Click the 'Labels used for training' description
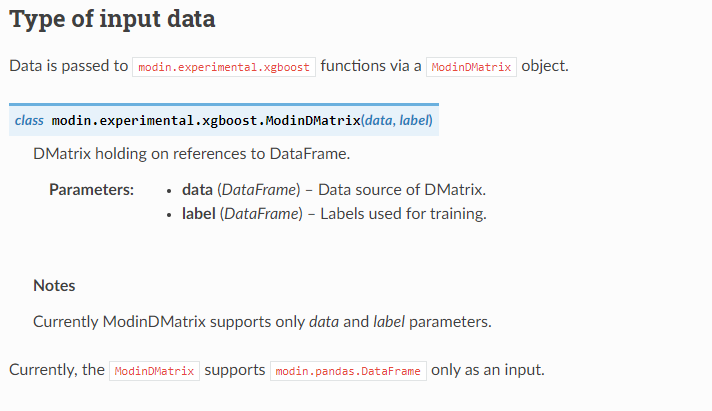The width and height of the screenshot is (712, 411). 403,213
